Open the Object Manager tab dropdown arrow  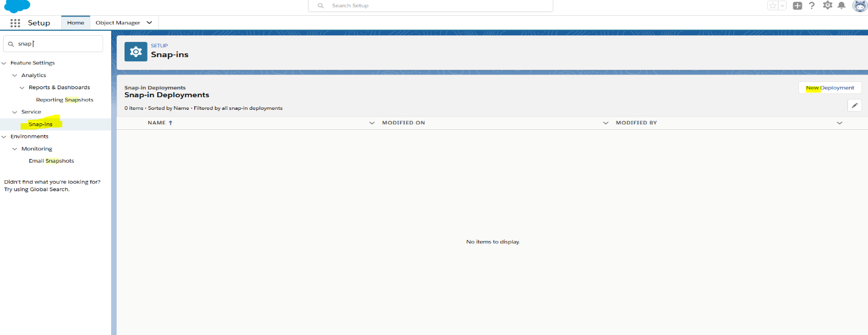(149, 22)
